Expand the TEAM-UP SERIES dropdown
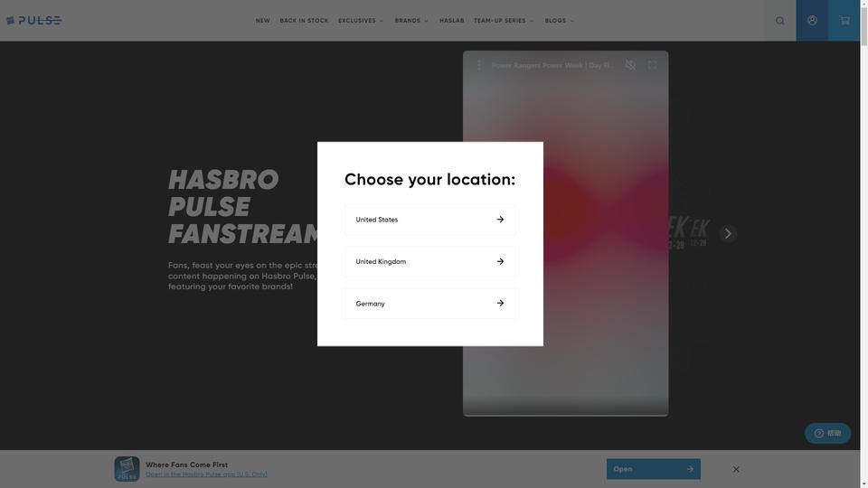868x488 pixels. (504, 21)
